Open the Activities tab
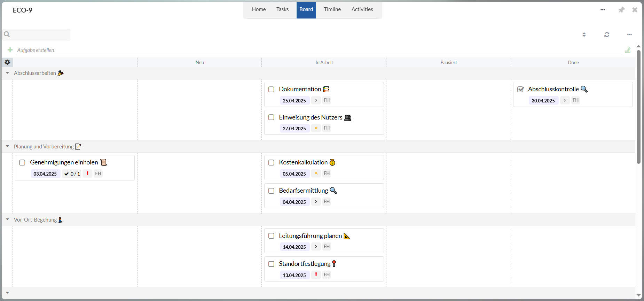This screenshot has width=644, height=301. click(x=362, y=9)
